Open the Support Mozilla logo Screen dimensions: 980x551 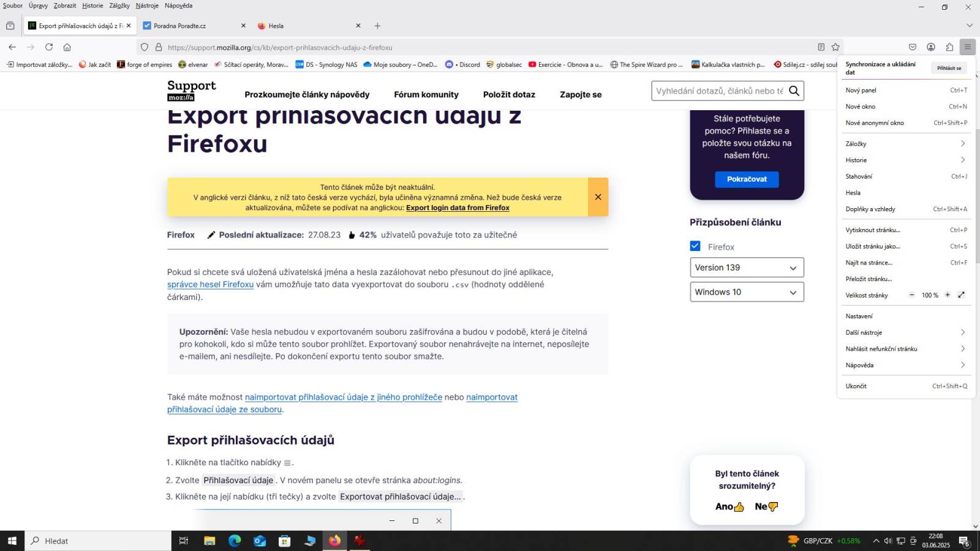191,91
